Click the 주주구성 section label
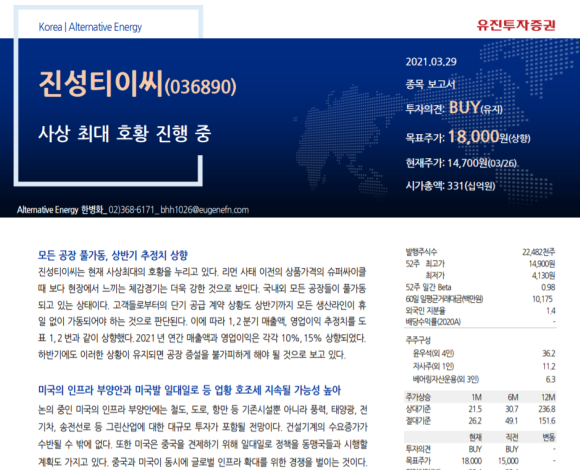Screen dimensions: 580x470 418,340
